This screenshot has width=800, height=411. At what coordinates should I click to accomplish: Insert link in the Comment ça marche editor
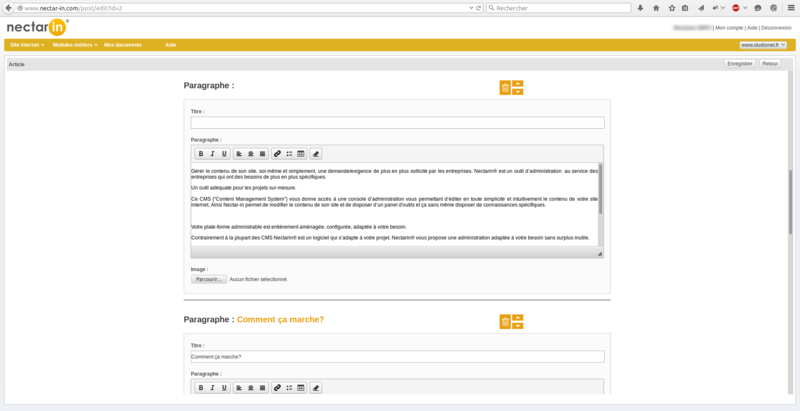click(278, 388)
